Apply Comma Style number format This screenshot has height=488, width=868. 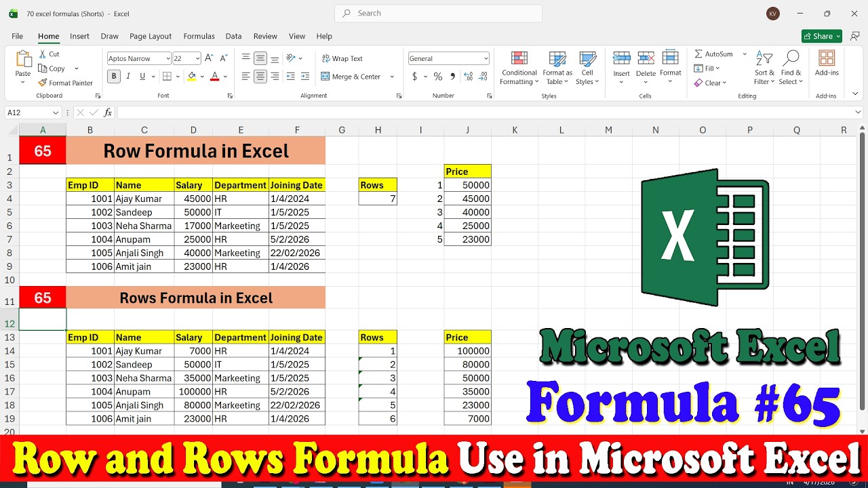click(451, 77)
